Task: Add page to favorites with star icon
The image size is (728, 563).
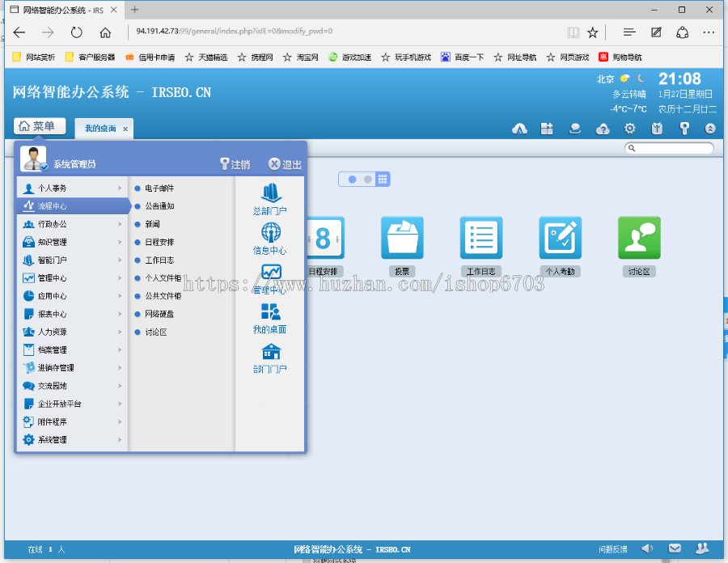Action: tap(592, 32)
